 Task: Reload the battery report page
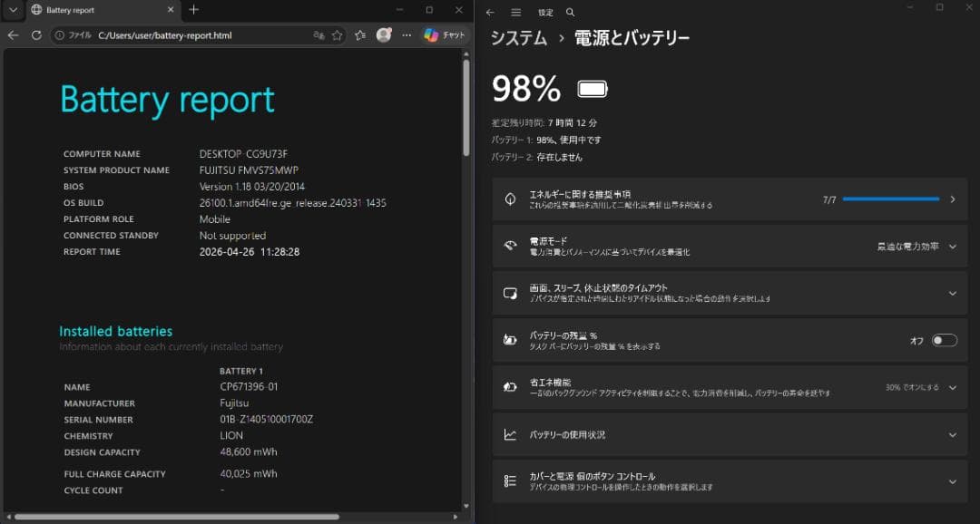pos(36,35)
